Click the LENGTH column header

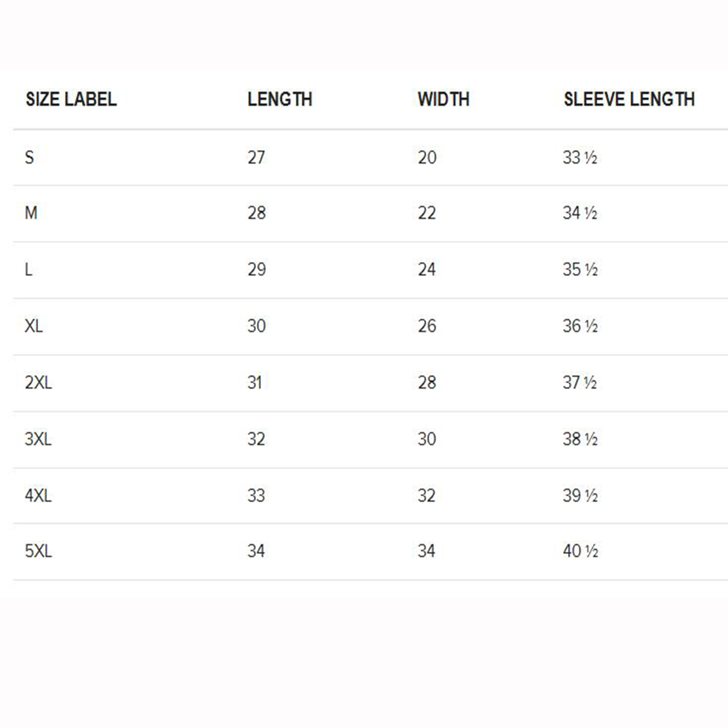click(x=279, y=100)
